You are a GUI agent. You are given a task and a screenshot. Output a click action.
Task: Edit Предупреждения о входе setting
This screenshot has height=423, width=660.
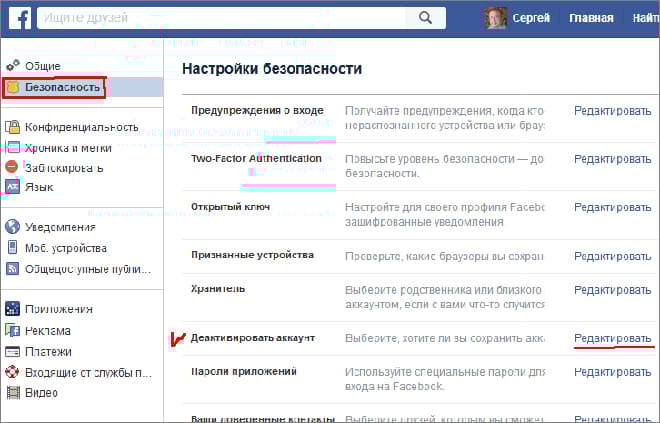tap(612, 111)
